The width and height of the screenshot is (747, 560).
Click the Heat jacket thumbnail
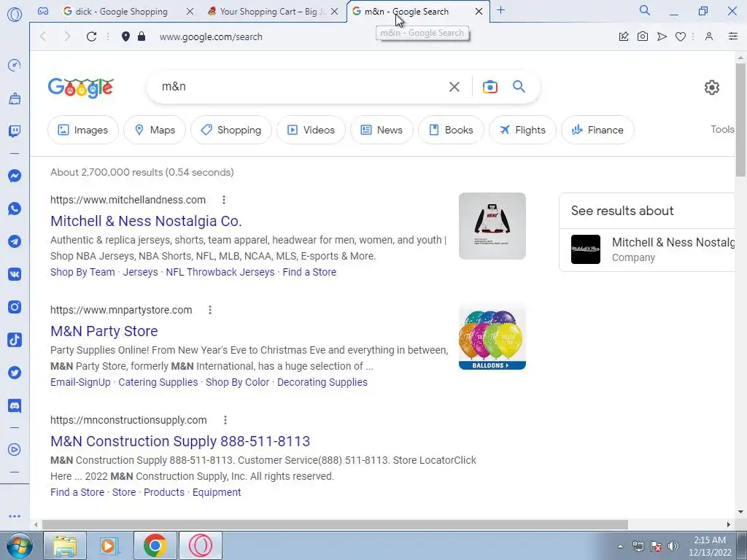(x=492, y=226)
